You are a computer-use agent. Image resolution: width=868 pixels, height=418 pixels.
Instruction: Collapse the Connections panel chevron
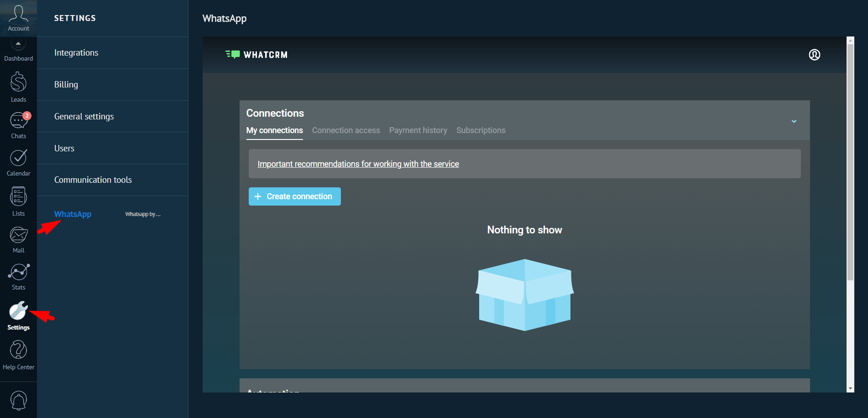794,121
